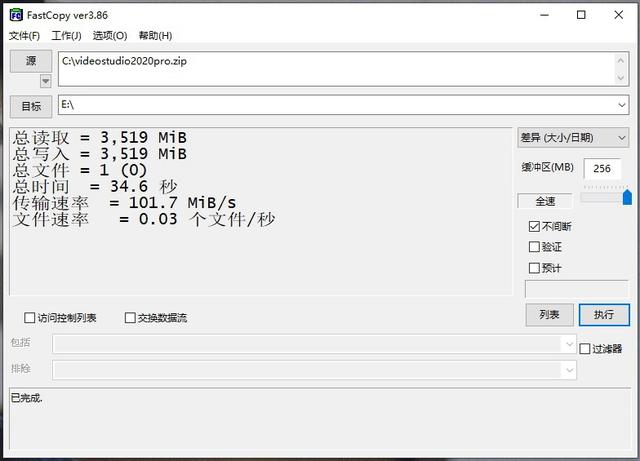Enable the 访问控制列表 checkbox
This screenshot has width=640, height=461.
[x=29, y=318]
